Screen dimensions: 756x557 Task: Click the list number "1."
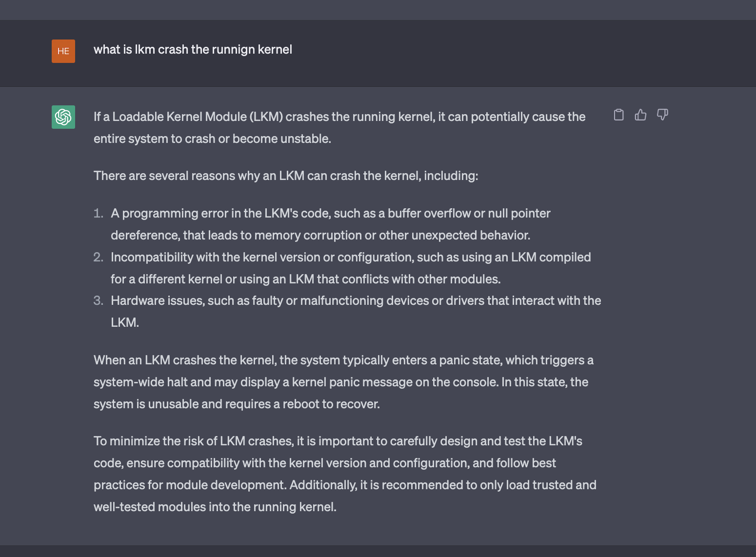click(x=99, y=214)
